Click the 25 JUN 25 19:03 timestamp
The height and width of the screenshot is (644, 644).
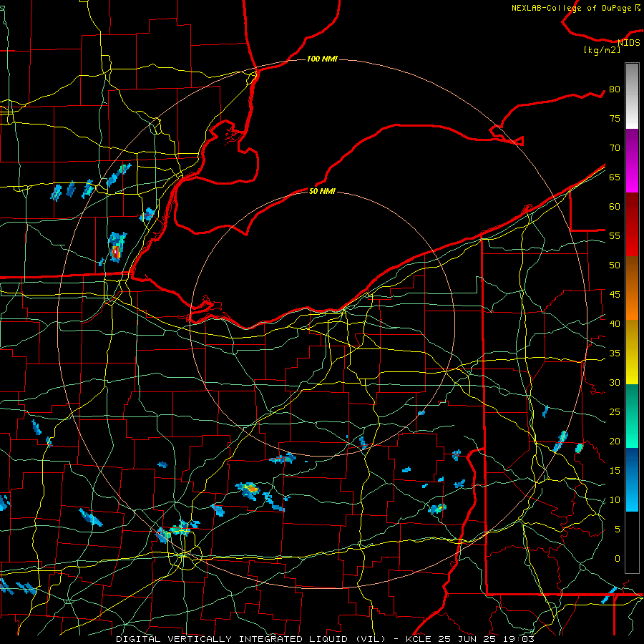pos(487,639)
